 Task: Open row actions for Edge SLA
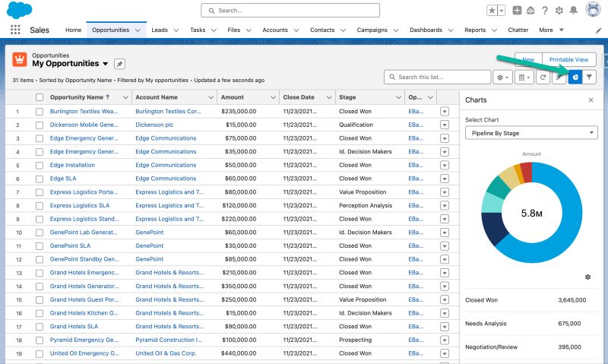click(445, 179)
